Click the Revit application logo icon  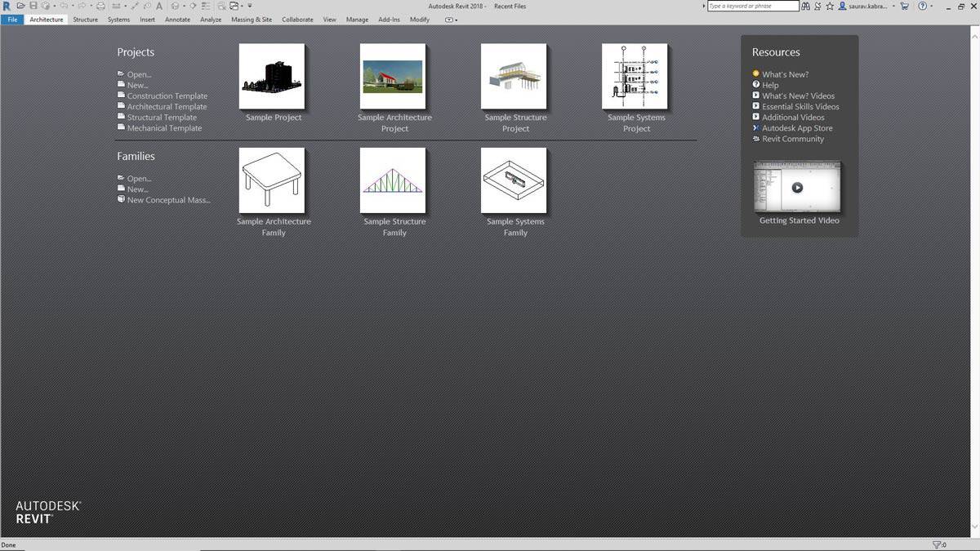click(7, 6)
